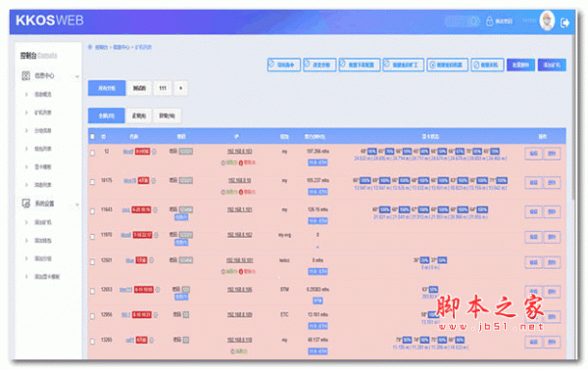Image resolution: width=588 pixels, height=370 pixels.
Task: Open the 添加矿机 item in the sidebar
Action: [x=43, y=222]
